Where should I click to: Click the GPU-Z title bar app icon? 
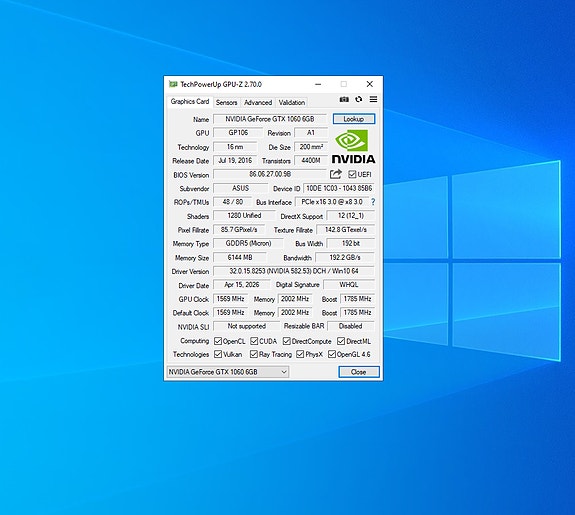point(173,84)
